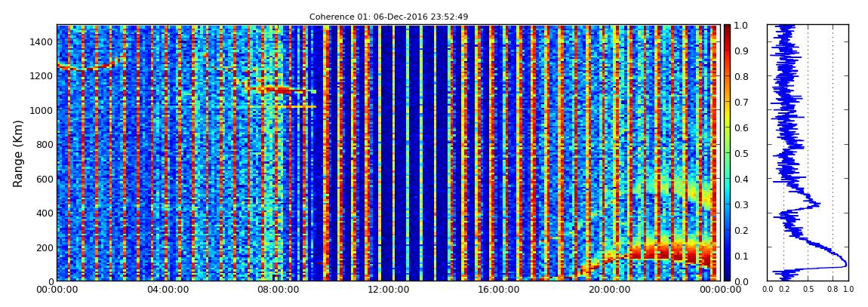
Task: Click the colorbar 0.1 label
Action: tap(743, 256)
